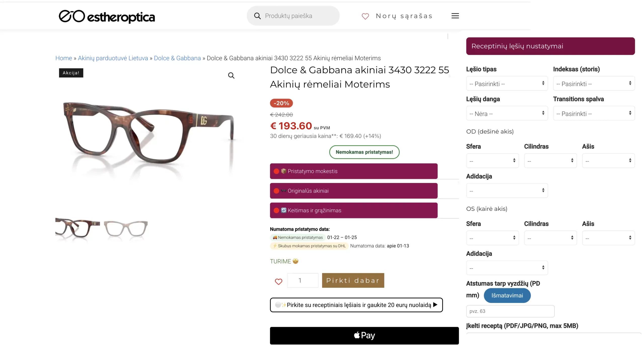This screenshot has height=348, width=644.
Task: Click the Pirkti dabar button
Action: pos(353,280)
